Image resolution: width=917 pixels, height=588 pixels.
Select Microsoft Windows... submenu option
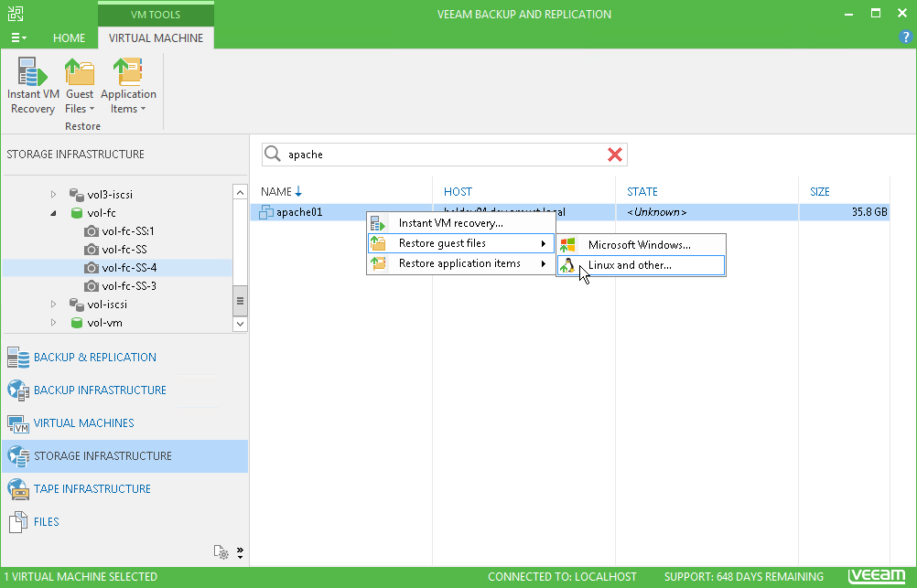click(641, 245)
